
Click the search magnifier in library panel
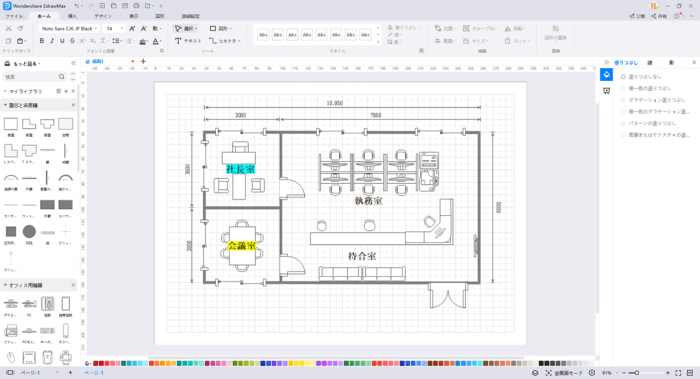click(62, 77)
